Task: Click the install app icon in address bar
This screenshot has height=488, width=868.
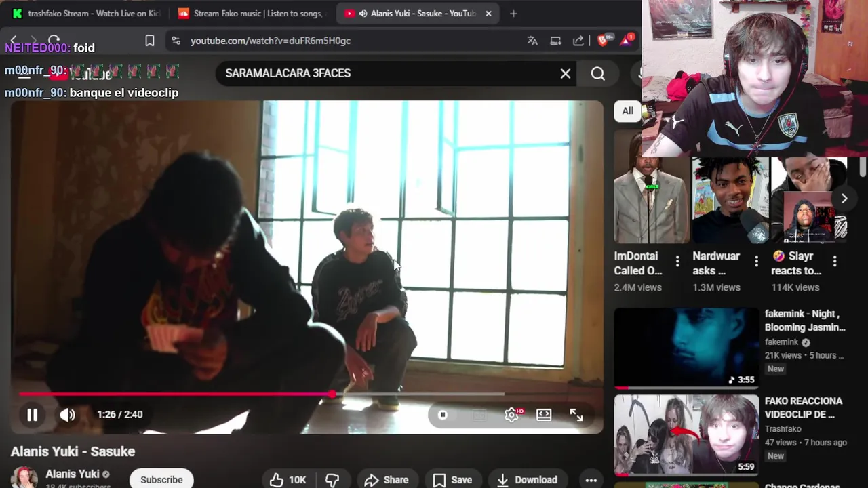Action: click(x=555, y=41)
